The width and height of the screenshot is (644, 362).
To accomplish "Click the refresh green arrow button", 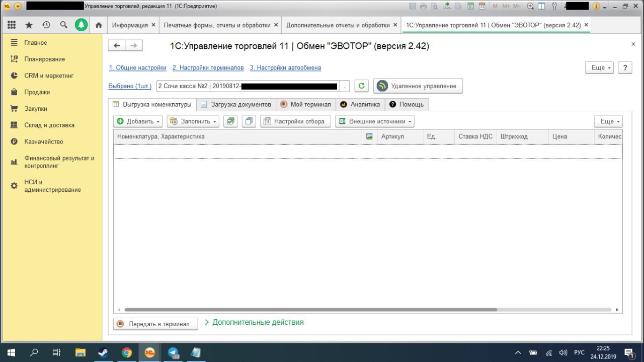I will click(x=361, y=86).
